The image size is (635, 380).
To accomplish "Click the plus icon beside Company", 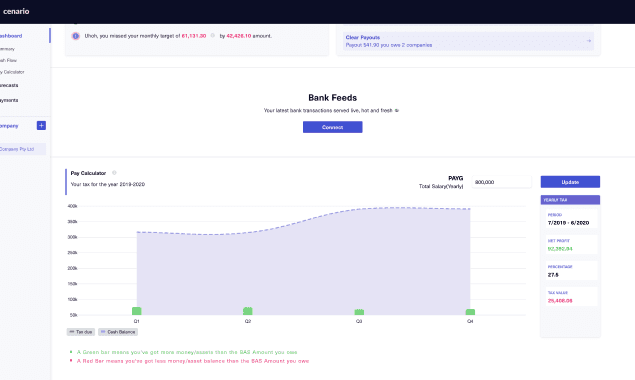I will 41,126.
